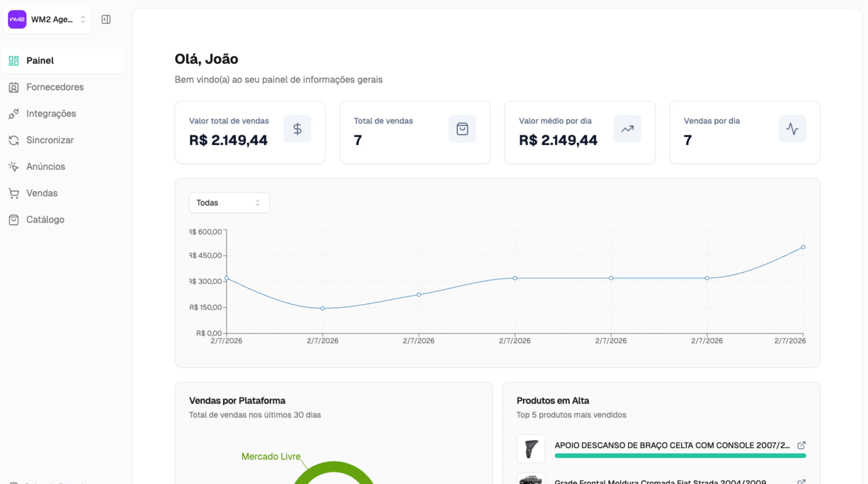Open external link for APOIO DESCANSO DE BRAÇO product
The width and height of the screenshot is (868, 484).
[x=802, y=445]
